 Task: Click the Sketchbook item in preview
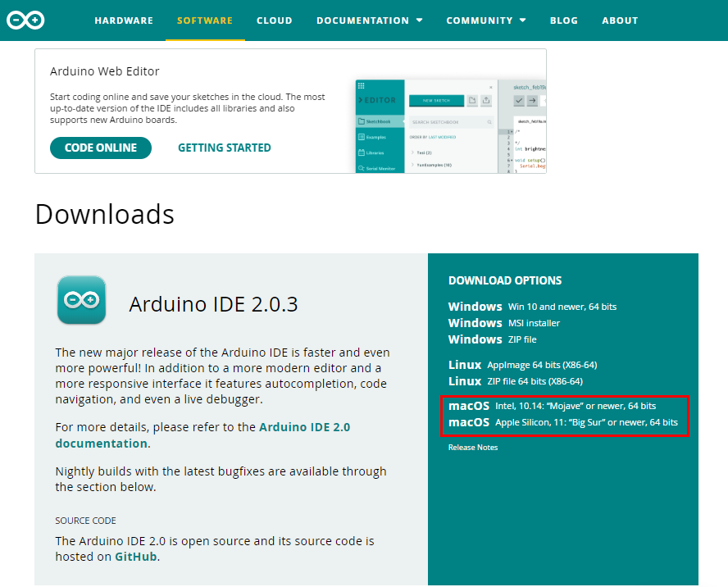[380, 121]
